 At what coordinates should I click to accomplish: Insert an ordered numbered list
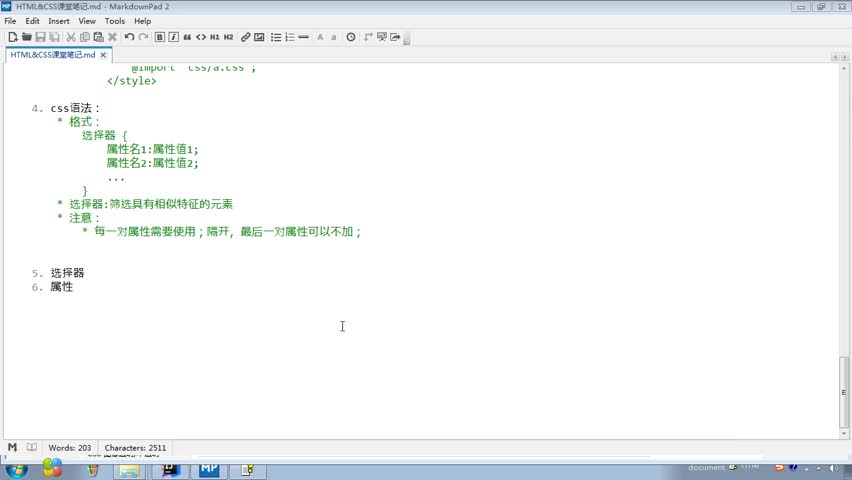click(290, 37)
